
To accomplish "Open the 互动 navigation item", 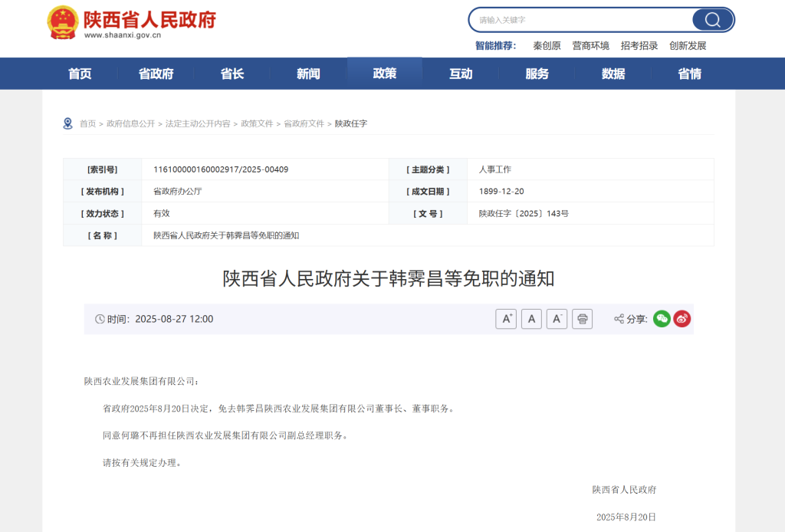I will [x=461, y=74].
